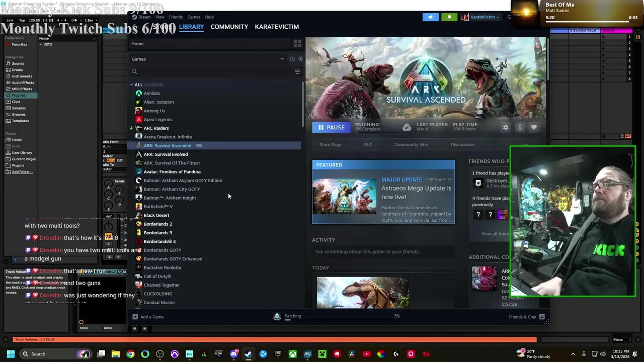Screen dimensions: 644x362
Task: Open the Friends menu in Steam
Action: click(176, 17)
